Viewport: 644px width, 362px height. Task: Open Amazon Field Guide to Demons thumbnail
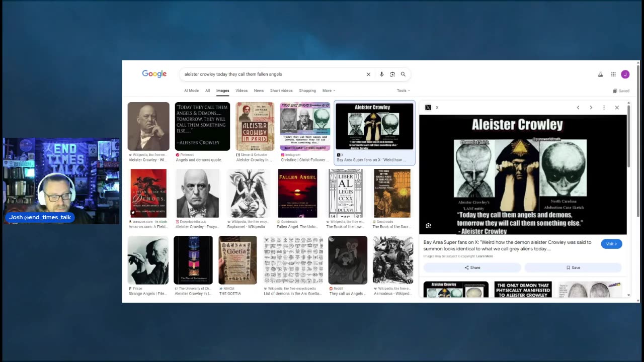(x=148, y=193)
